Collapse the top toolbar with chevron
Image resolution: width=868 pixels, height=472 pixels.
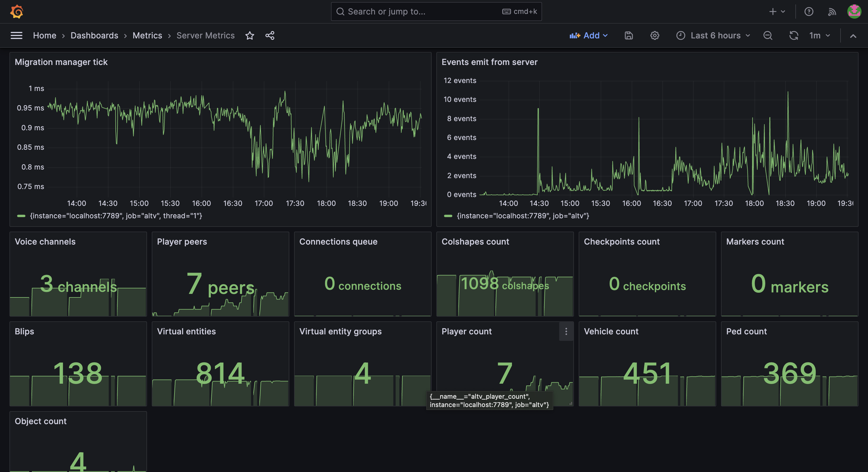[x=853, y=36]
